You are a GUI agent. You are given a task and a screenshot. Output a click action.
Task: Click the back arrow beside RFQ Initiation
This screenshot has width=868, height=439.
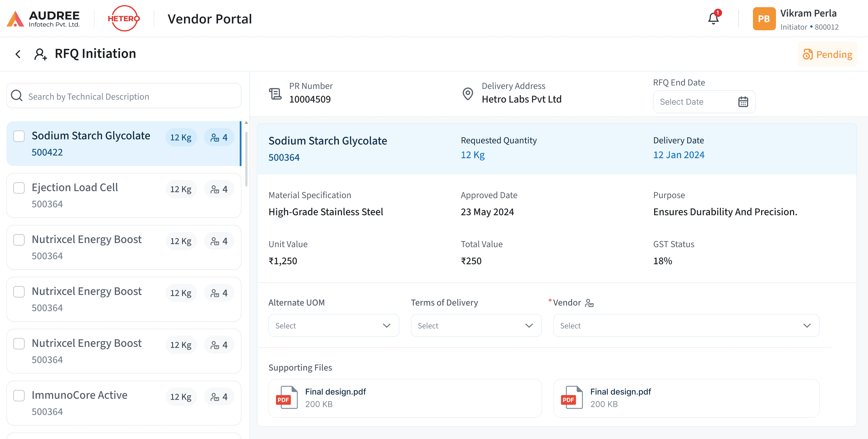(x=18, y=54)
